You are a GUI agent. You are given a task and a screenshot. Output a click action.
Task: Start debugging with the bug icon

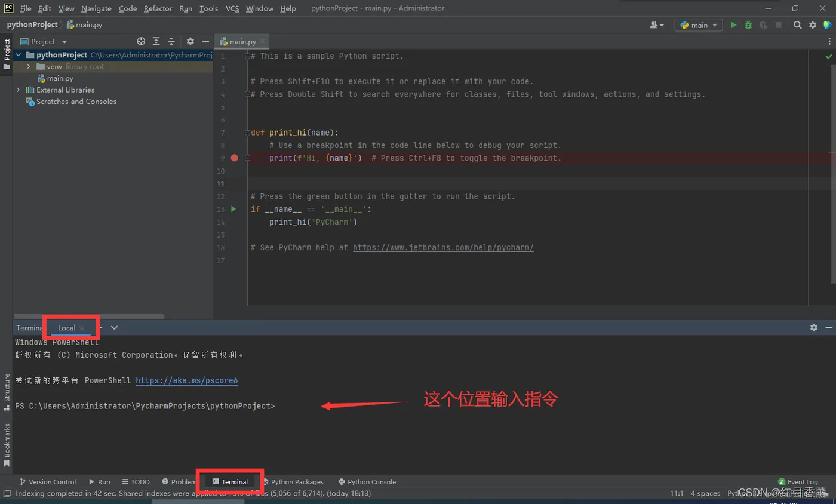(748, 25)
